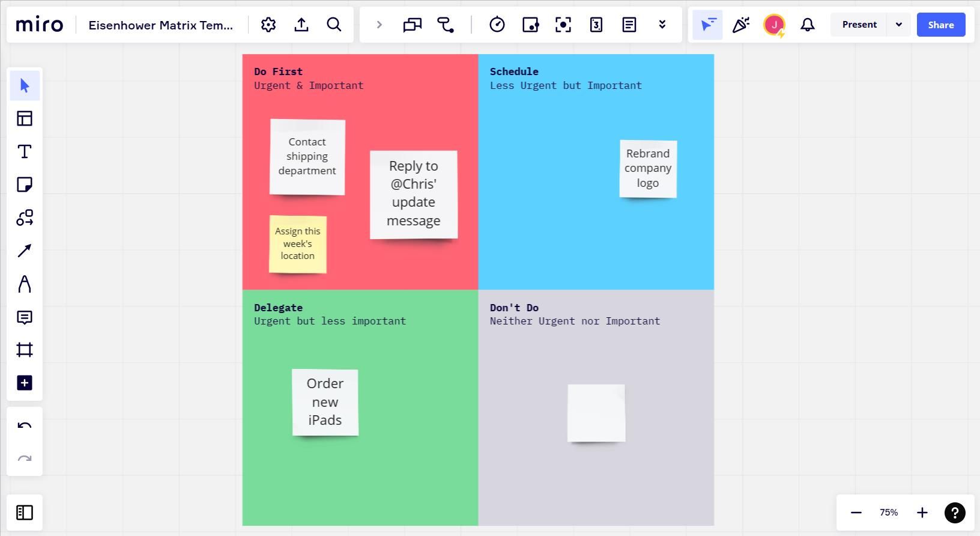Open the user avatar J
The image size is (980, 536).
[774, 25]
